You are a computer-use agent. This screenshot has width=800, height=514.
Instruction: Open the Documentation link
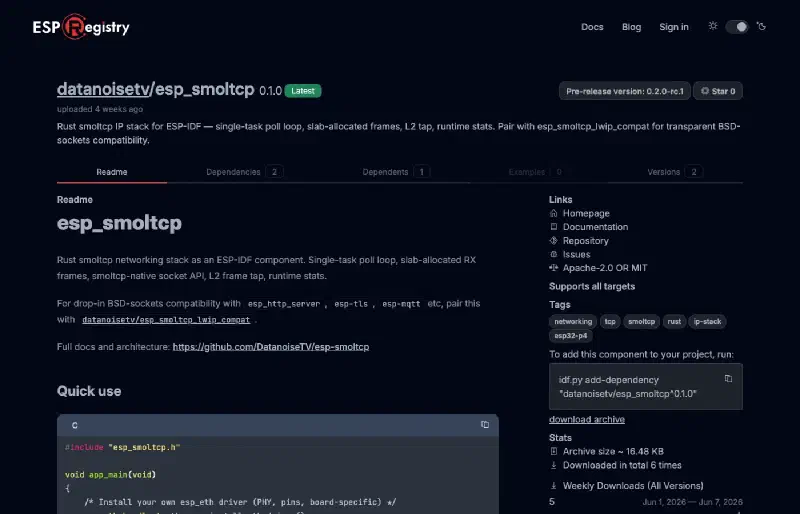[595, 227]
